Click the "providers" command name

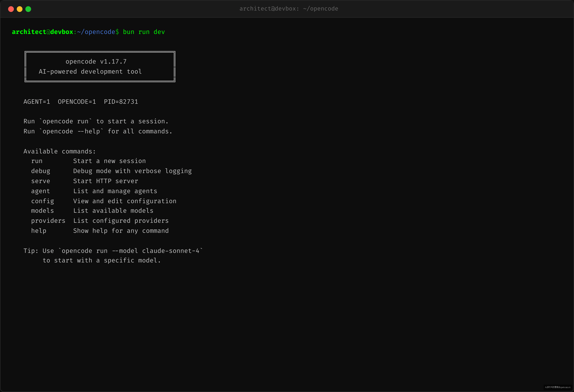tap(48, 221)
